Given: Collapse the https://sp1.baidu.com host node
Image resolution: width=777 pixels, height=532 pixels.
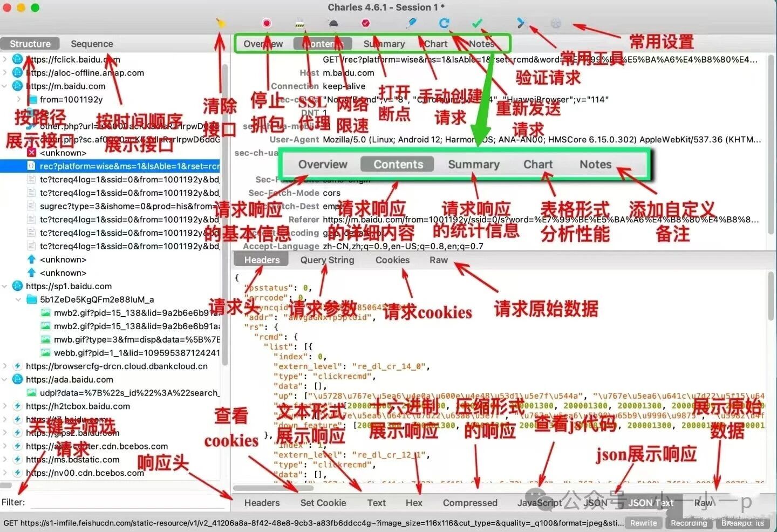Looking at the screenshot, I should 5,286.
